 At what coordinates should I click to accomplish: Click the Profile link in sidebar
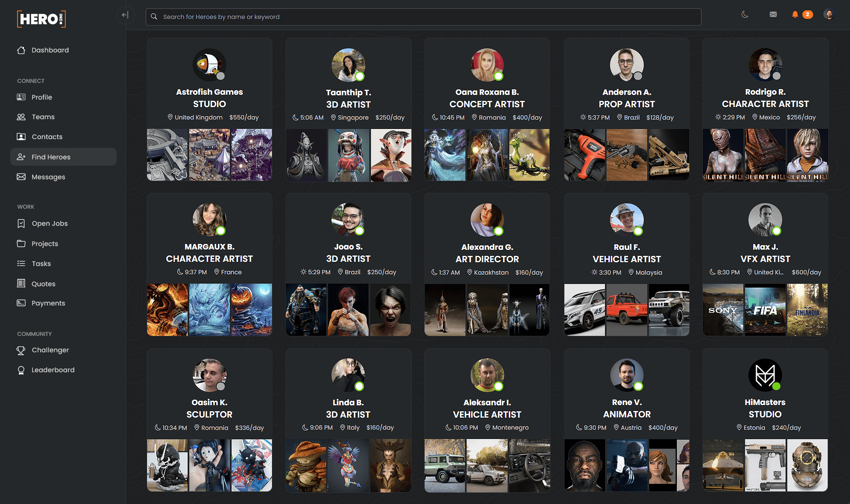42,96
